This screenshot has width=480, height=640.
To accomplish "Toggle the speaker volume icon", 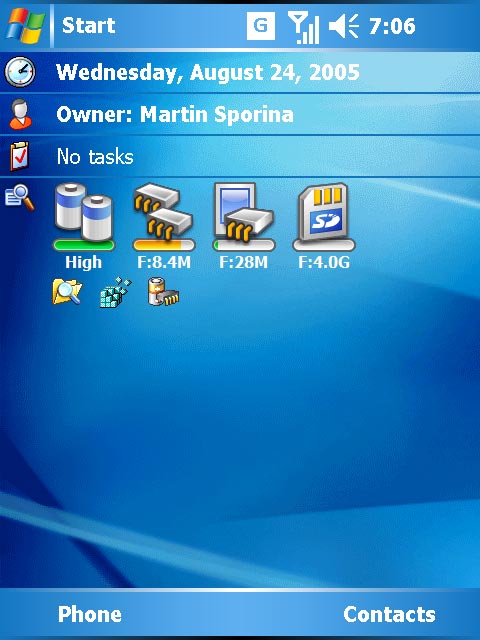I will pyautogui.click(x=344, y=26).
